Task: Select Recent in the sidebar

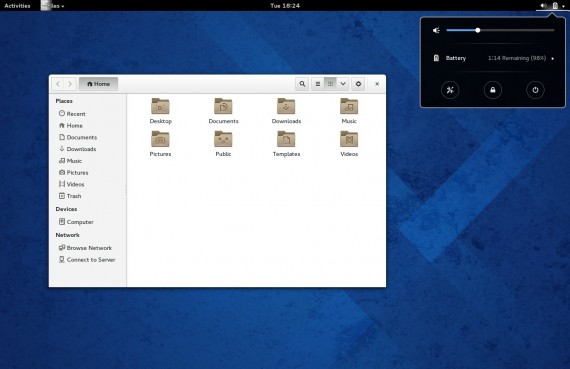Action: point(88,114)
